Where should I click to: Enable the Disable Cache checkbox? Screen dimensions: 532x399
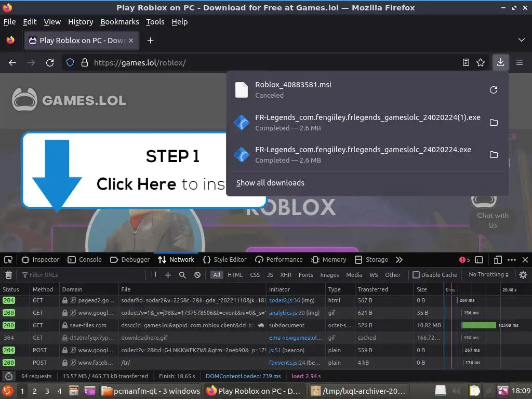416,275
